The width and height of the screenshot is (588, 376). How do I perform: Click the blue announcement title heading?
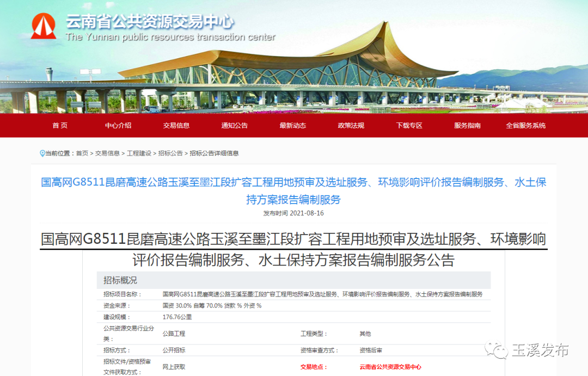[x=293, y=191]
